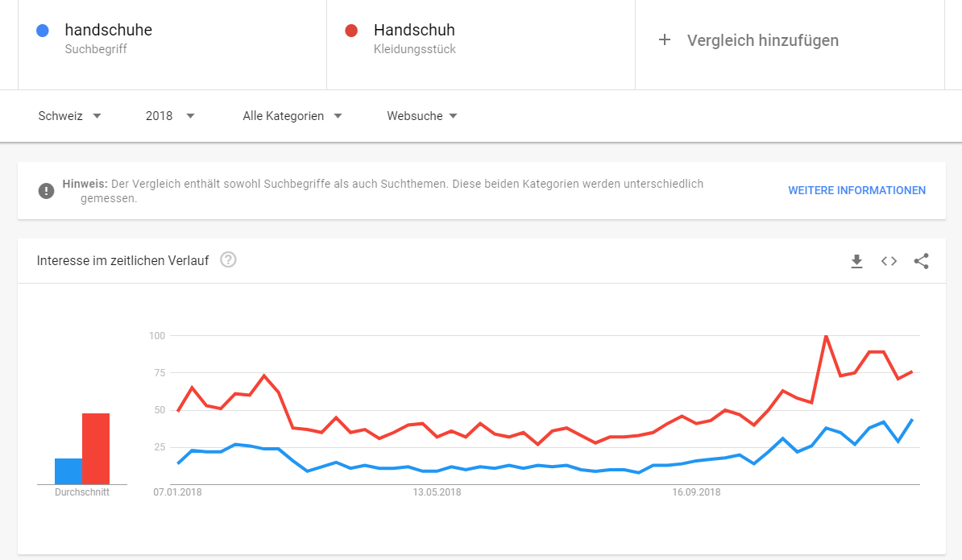Open the Schweiz region dropdown

(x=69, y=116)
